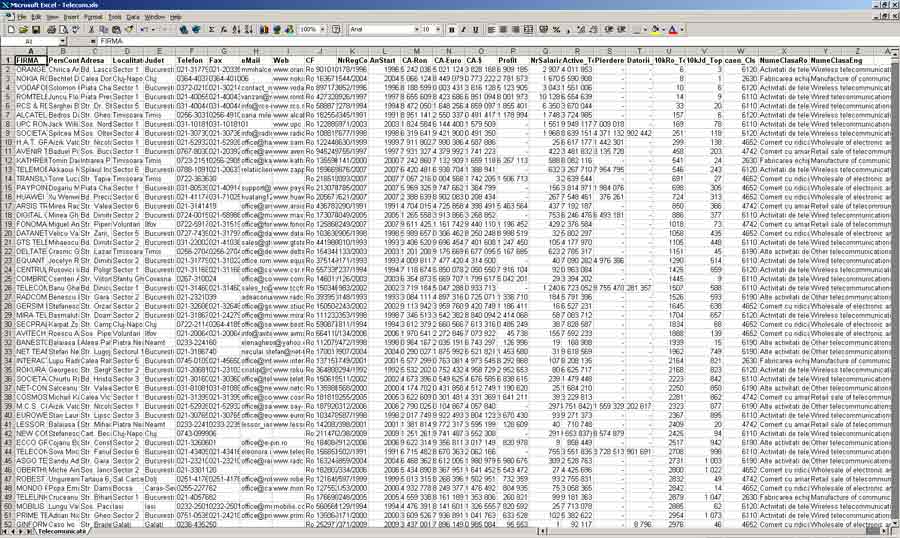Click the Sort Ascending icon
Viewport: 900px width, 538px height.
pos(236,30)
